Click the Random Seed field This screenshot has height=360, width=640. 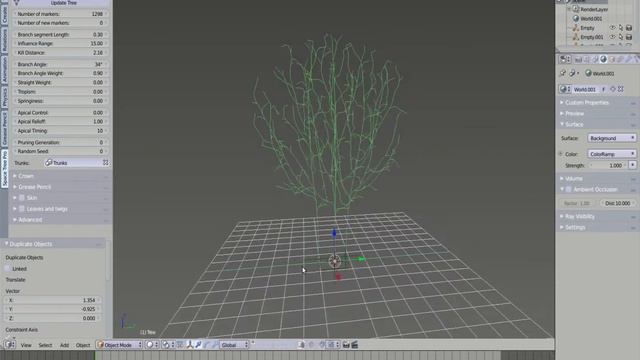coord(60,151)
